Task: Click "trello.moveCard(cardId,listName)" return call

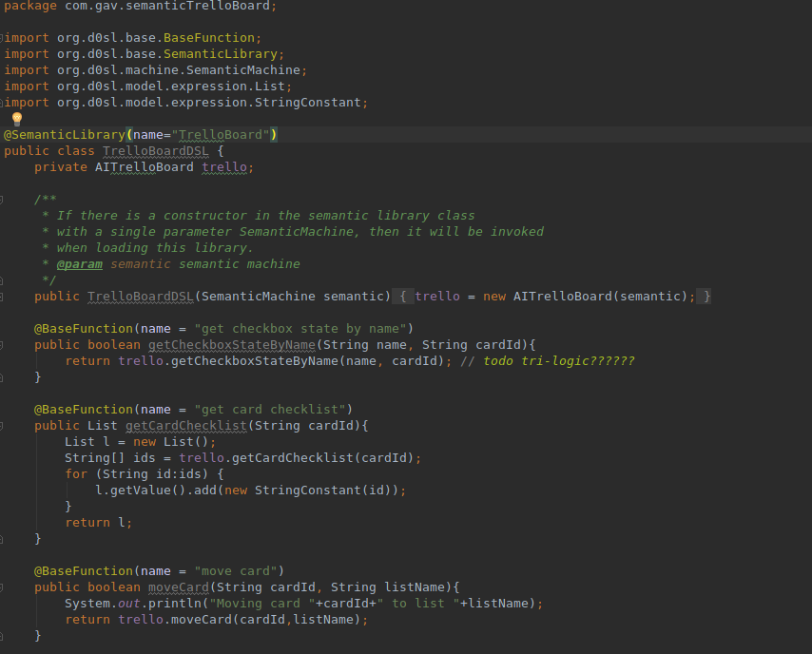Action: tap(240, 620)
